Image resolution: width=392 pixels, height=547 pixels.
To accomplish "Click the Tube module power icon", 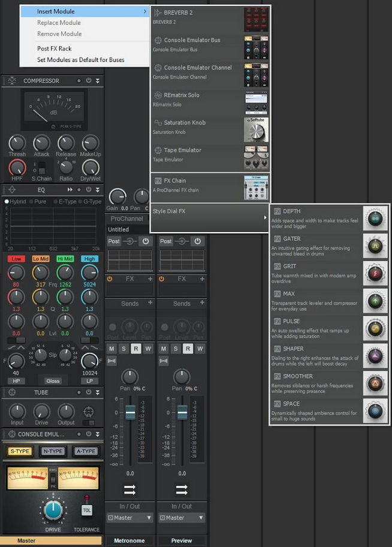I will pos(89,392).
